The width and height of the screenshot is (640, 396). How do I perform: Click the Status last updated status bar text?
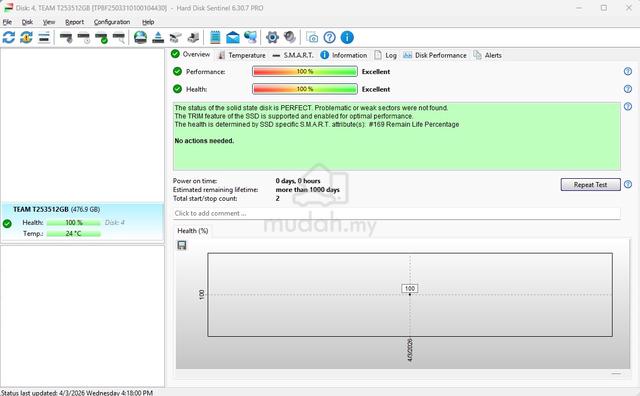tap(77, 393)
